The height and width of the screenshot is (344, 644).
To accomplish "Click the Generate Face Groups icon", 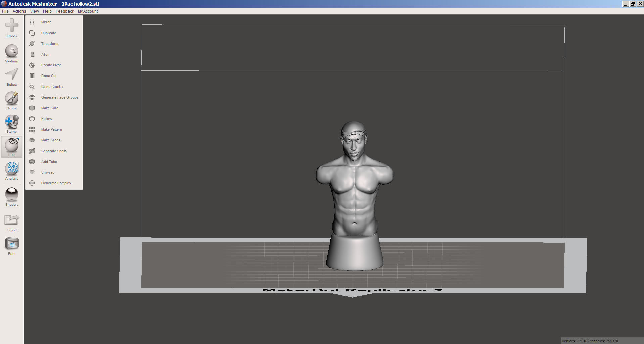I will [x=32, y=97].
